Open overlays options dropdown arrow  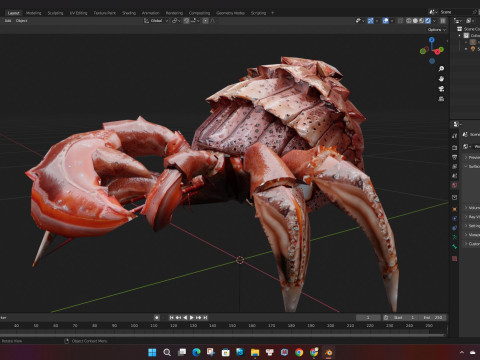click(x=392, y=21)
